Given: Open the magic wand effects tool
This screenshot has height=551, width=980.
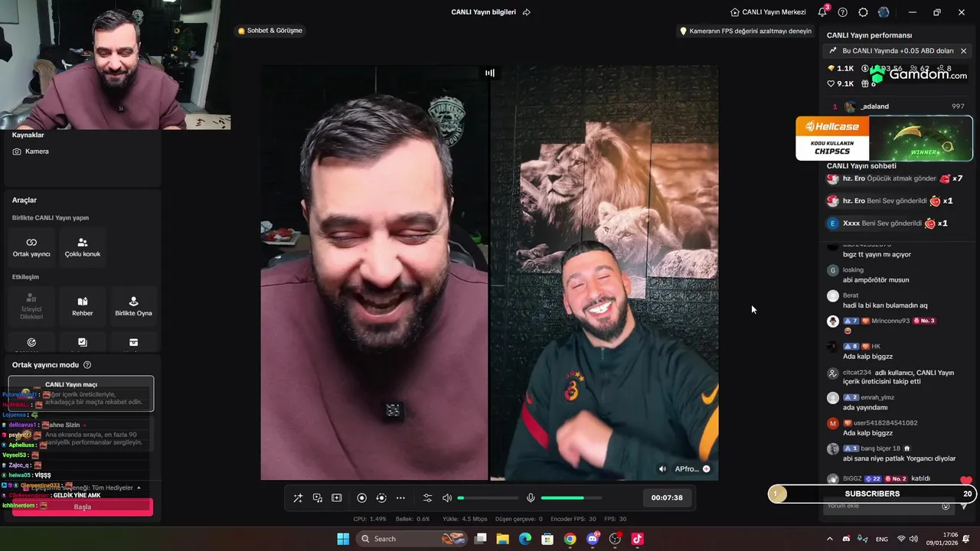Looking at the screenshot, I should [298, 497].
